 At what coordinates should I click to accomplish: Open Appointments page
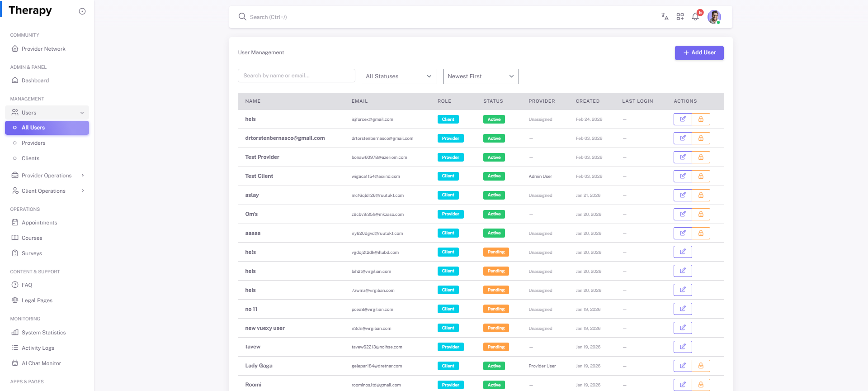[47, 223]
